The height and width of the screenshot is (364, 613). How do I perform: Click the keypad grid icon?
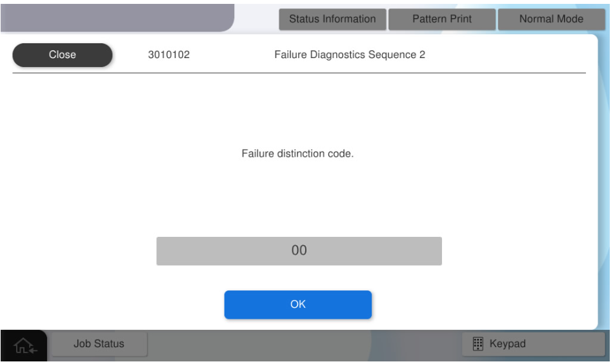pyautogui.click(x=478, y=344)
